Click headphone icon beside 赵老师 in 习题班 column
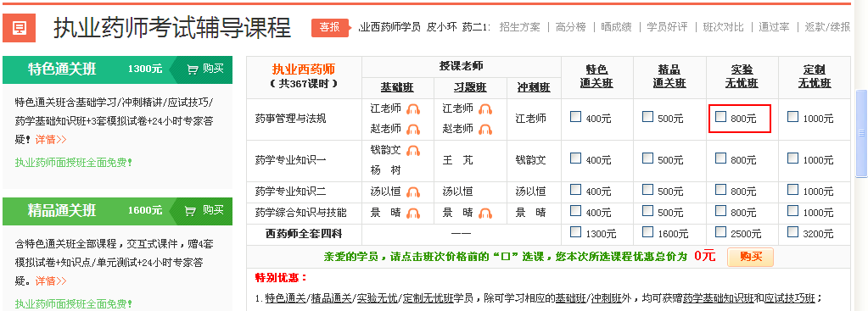 click(485, 130)
